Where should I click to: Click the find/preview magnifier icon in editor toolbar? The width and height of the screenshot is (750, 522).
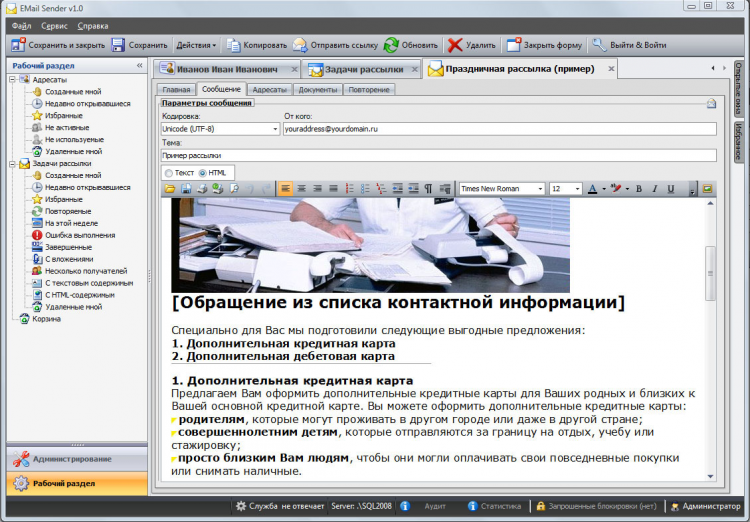coord(234,189)
